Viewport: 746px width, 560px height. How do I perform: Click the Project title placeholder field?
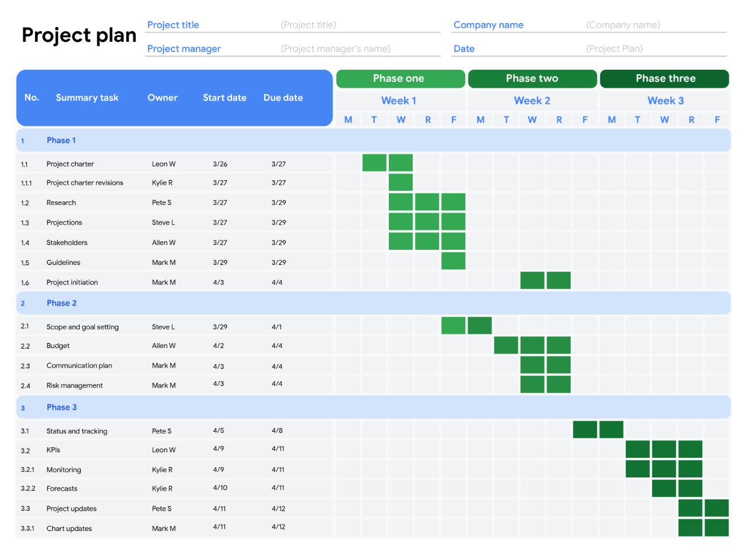coord(309,25)
